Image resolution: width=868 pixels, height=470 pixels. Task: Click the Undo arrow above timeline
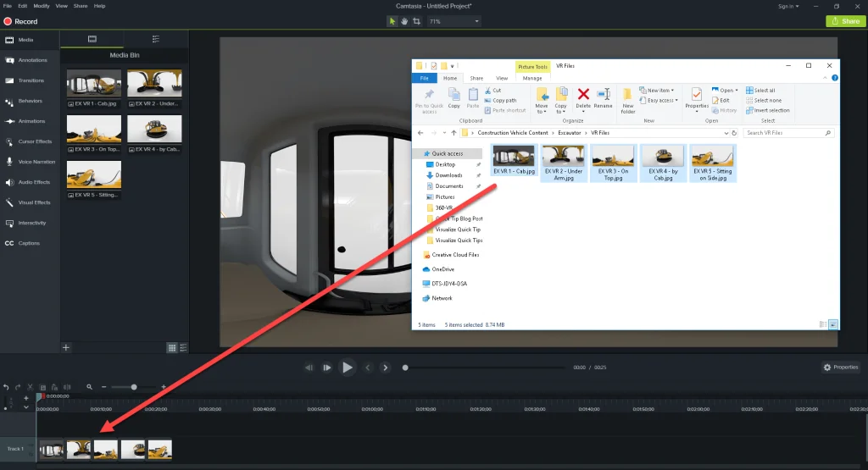click(x=6, y=387)
